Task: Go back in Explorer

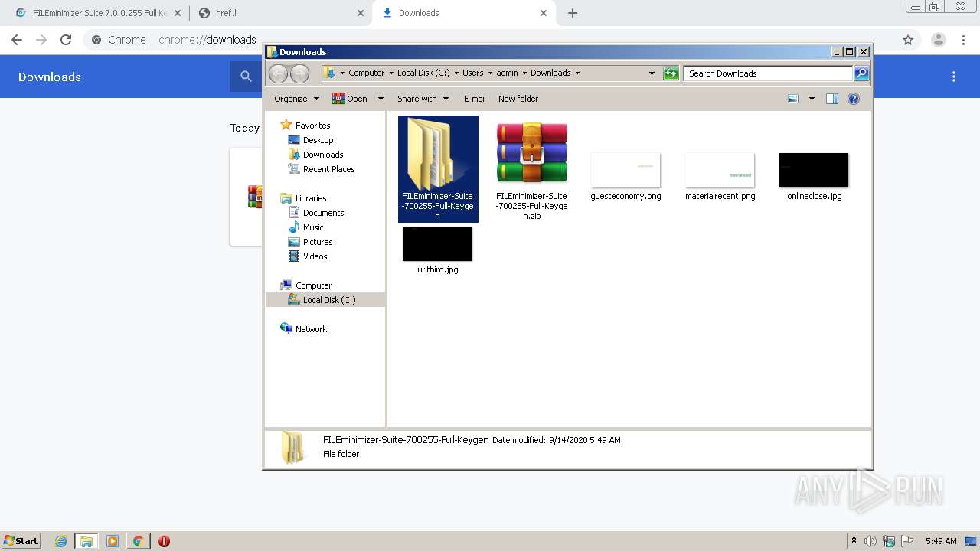Action: [278, 73]
